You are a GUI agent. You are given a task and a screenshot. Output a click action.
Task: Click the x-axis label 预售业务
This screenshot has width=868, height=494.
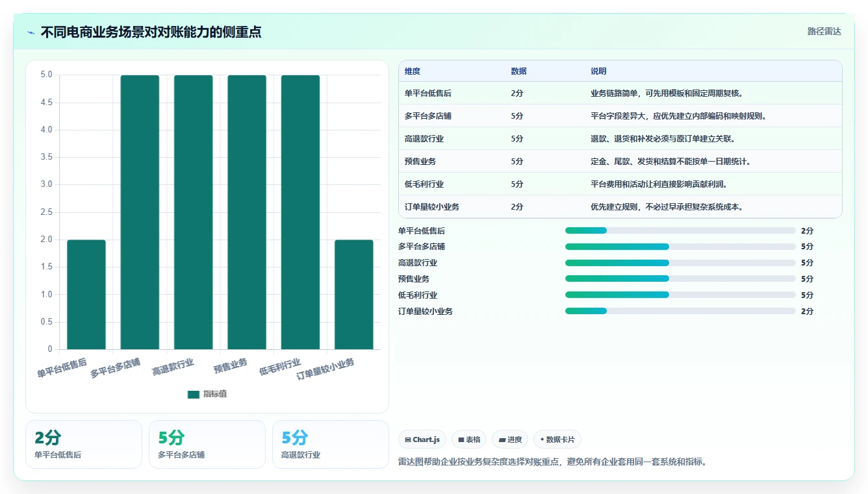[x=231, y=366]
